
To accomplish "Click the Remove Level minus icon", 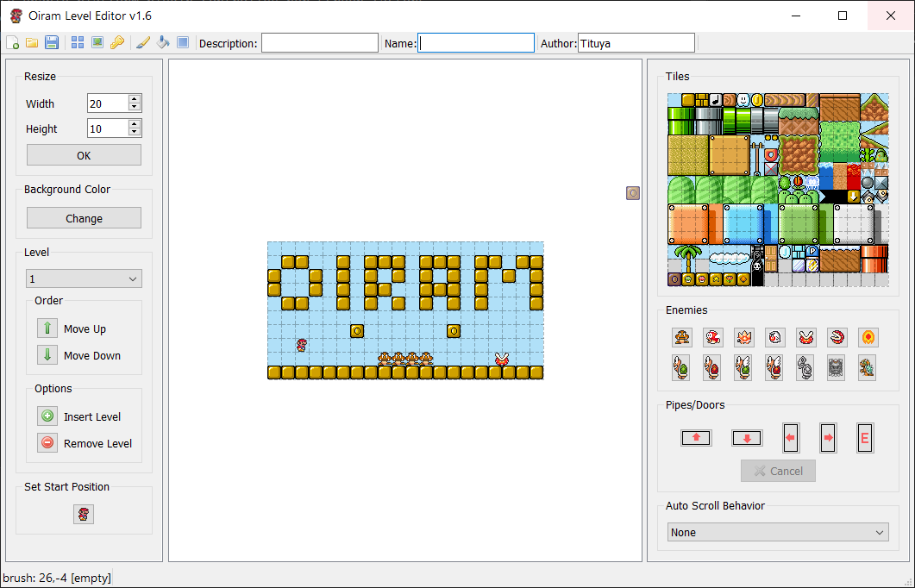I will (47, 443).
